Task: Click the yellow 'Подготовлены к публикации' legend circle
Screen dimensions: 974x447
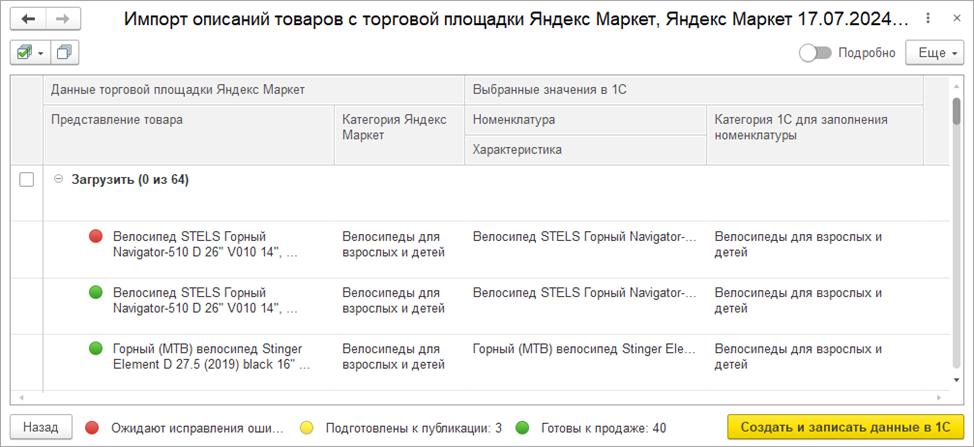Action: pyautogui.click(x=309, y=427)
